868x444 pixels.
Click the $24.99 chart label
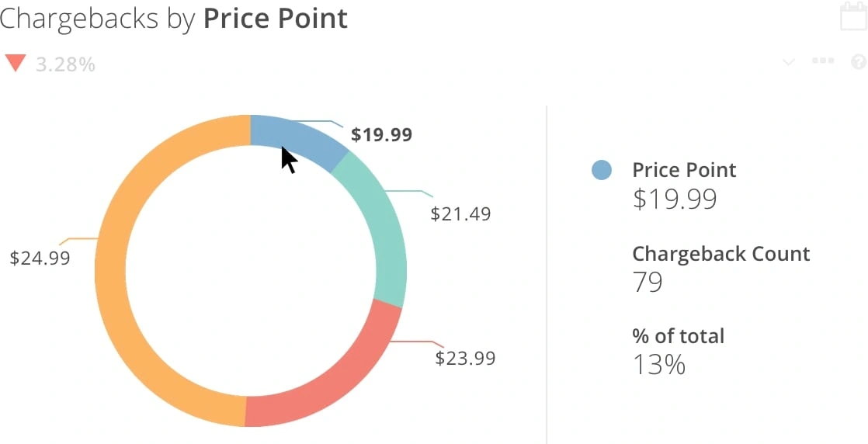pos(40,258)
